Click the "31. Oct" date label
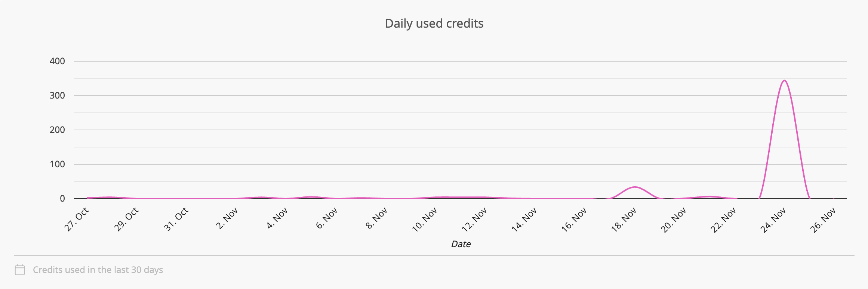The image size is (868, 289). click(176, 220)
